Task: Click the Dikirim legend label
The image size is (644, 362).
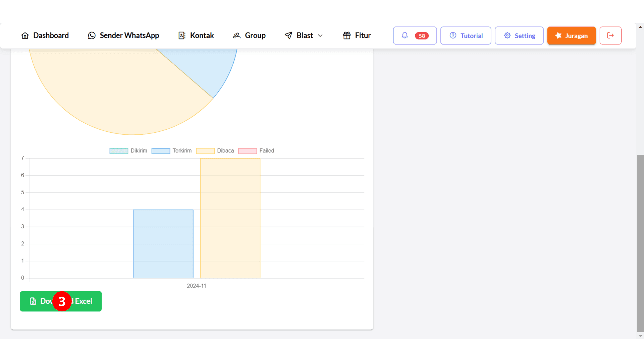Action: 139,151
